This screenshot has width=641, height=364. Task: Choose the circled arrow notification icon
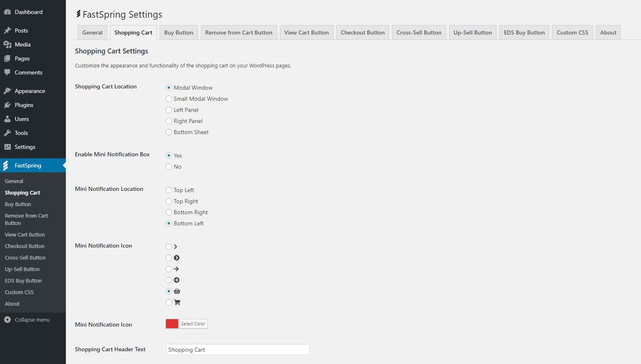169,280
